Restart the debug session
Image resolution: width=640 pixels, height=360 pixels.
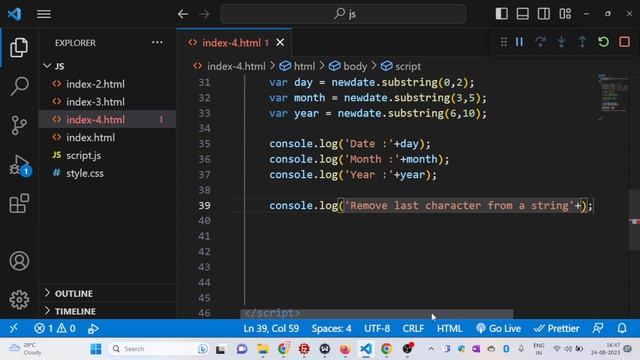(x=603, y=42)
